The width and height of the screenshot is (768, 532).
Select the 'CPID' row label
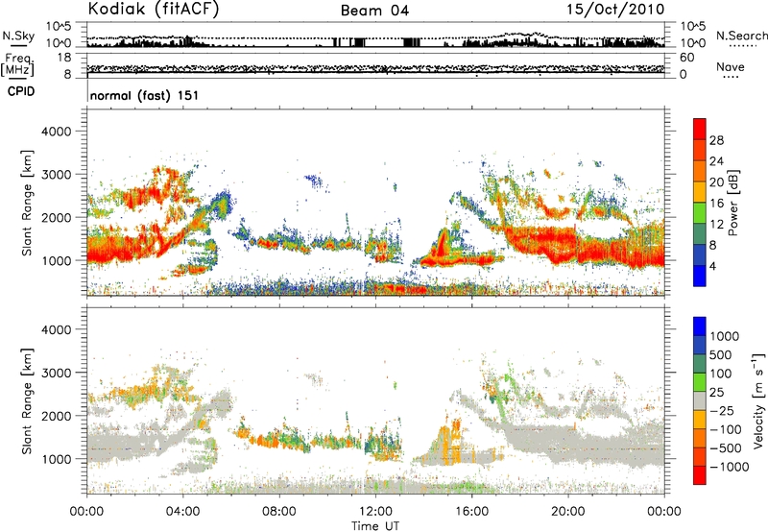(x=20, y=91)
